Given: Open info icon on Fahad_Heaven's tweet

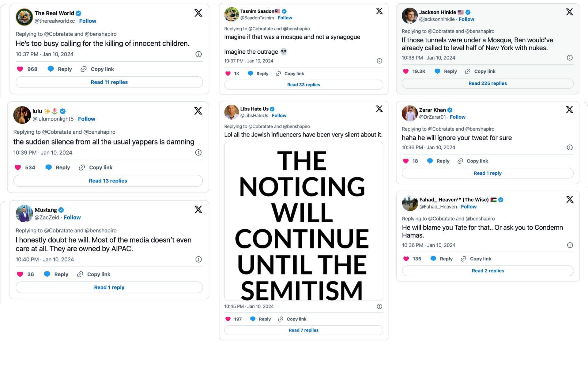Looking at the screenshot, I should (x=570, y=245).
